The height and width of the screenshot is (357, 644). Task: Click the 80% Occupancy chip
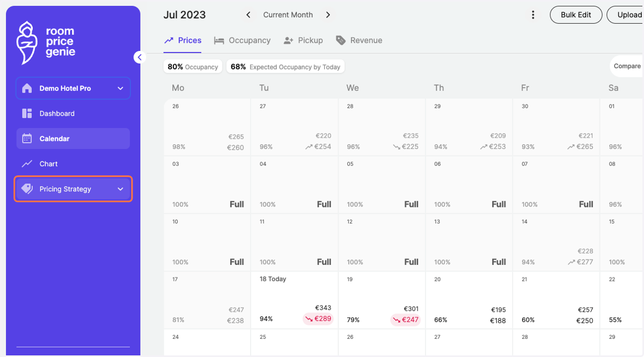point(193,67)
